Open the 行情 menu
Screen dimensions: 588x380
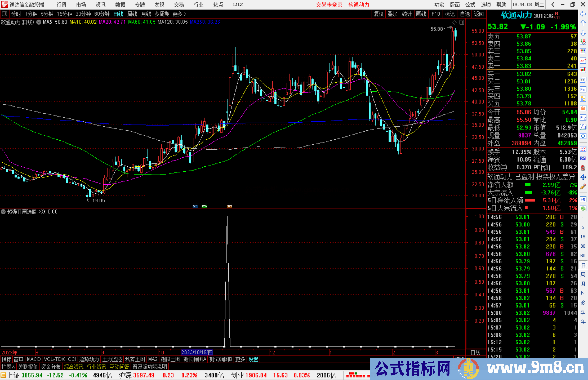click(61, 5)
